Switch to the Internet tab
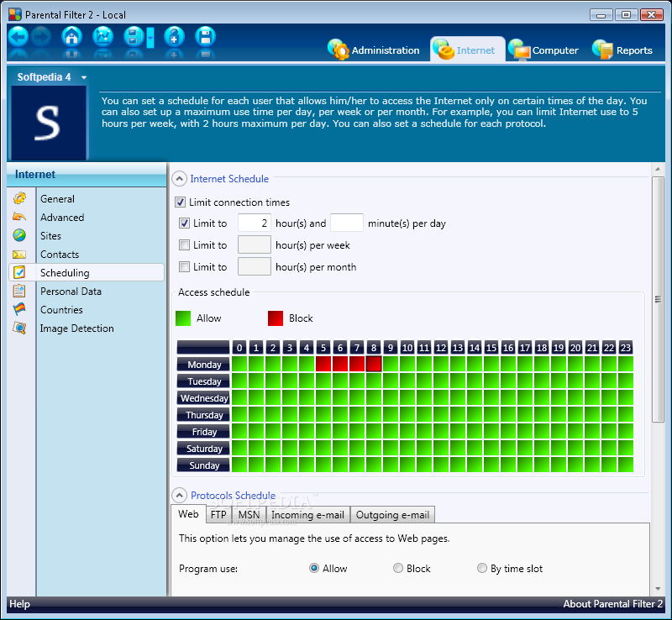The image size is (672, 620). coord(467,50)
